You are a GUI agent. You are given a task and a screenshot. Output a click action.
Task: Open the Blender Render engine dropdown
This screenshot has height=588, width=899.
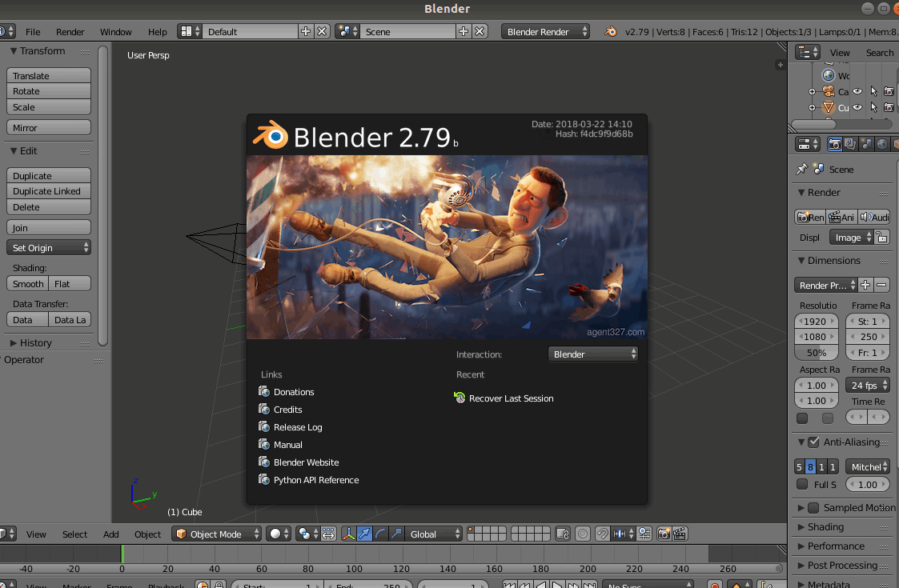(545, 31)
